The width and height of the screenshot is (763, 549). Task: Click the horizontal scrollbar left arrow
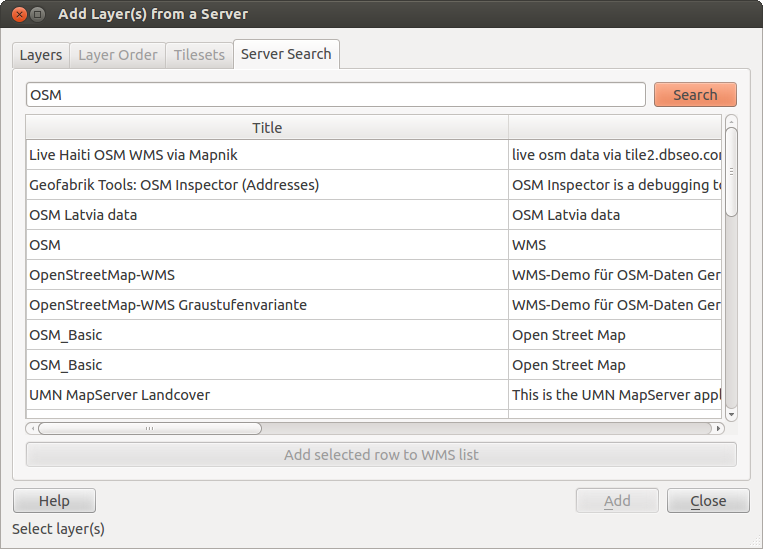32,428
